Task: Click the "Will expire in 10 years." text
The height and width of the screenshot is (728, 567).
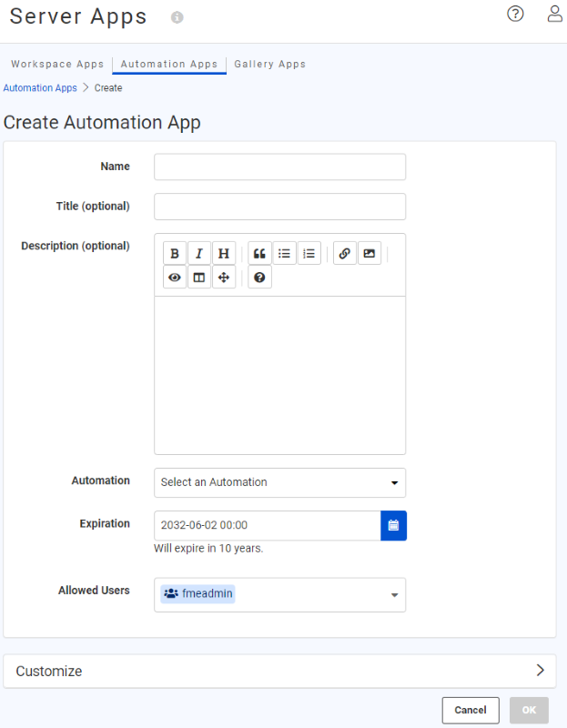Action: click(208, 549)
